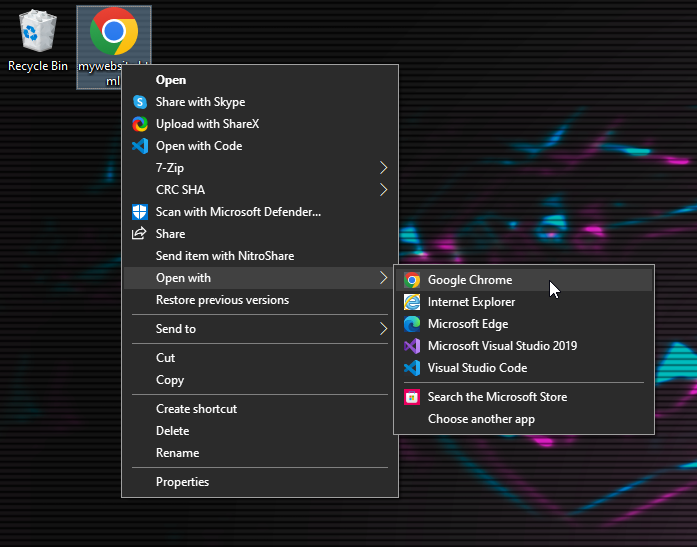Select Open with Code
697x547 pixels.
260,146
